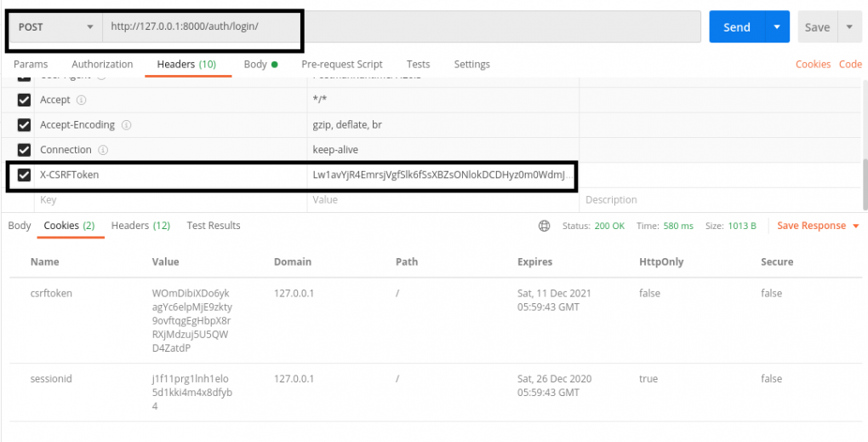This screenshot has height=442, width=868.
Task: Click the request URL input field
Action: 400,27
